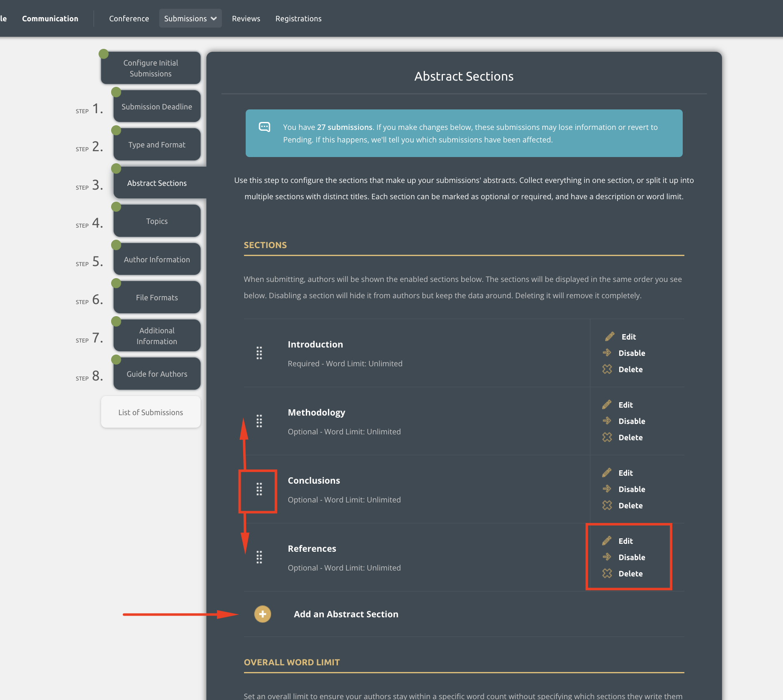The height and width of the screenshot is (700, 783).
Task: Select the Guide for Authors step
Action: point(157,374)
